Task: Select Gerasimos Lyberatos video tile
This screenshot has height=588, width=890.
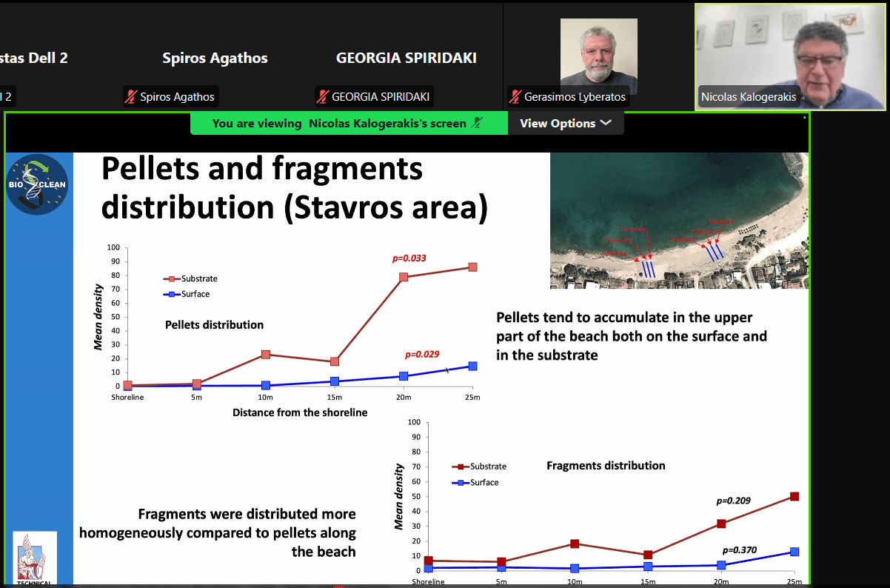Action: point(598,56)
